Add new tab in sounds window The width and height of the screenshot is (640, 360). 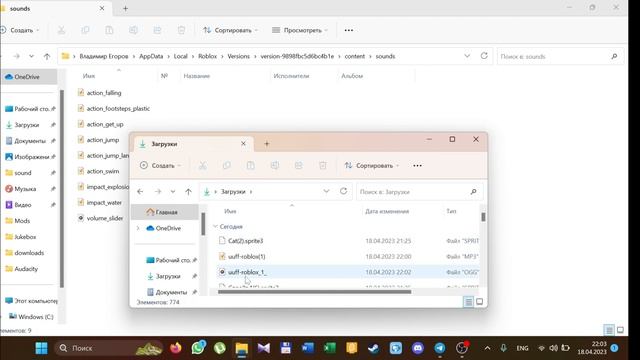(125, 8)
